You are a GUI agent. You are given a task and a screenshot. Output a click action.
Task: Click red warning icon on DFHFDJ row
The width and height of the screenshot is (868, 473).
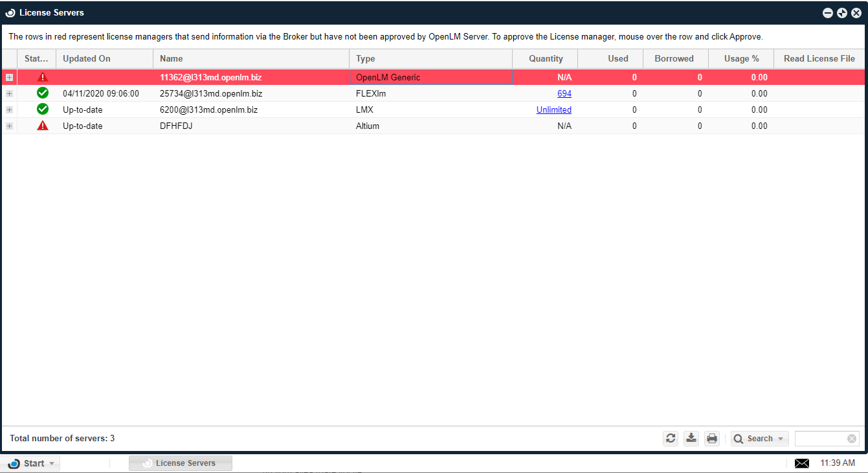tap(43, 126)
